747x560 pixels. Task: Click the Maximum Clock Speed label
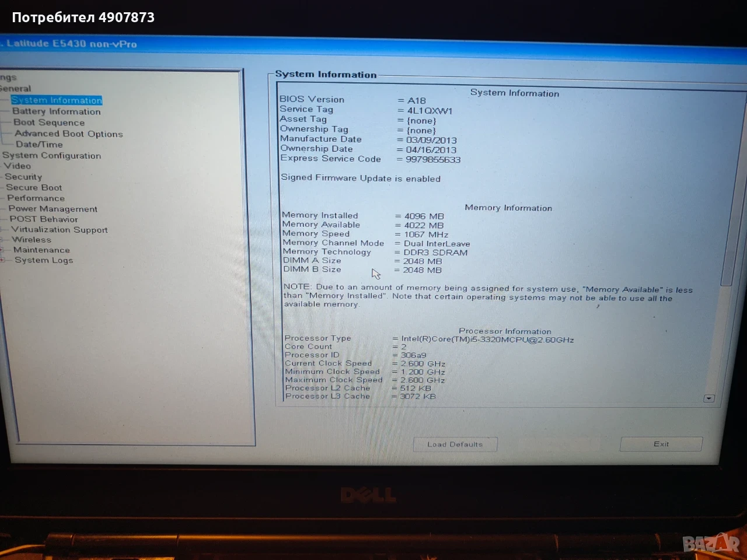coord(334,380)
